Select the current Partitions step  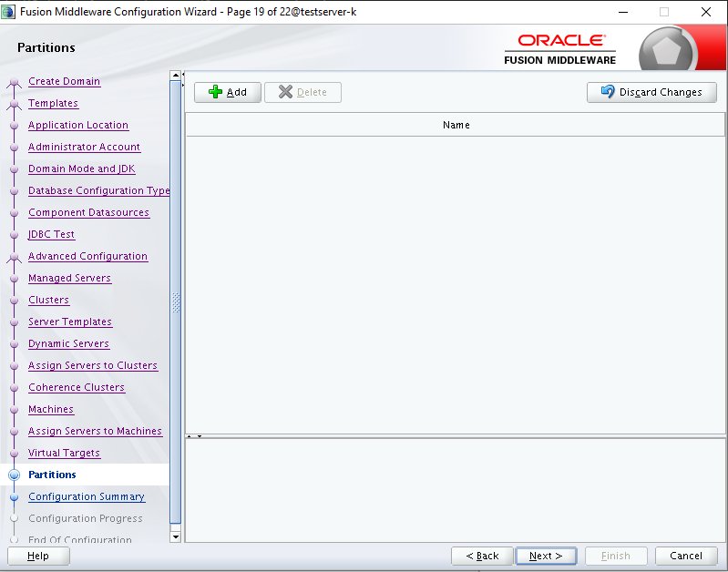[52, 474]
